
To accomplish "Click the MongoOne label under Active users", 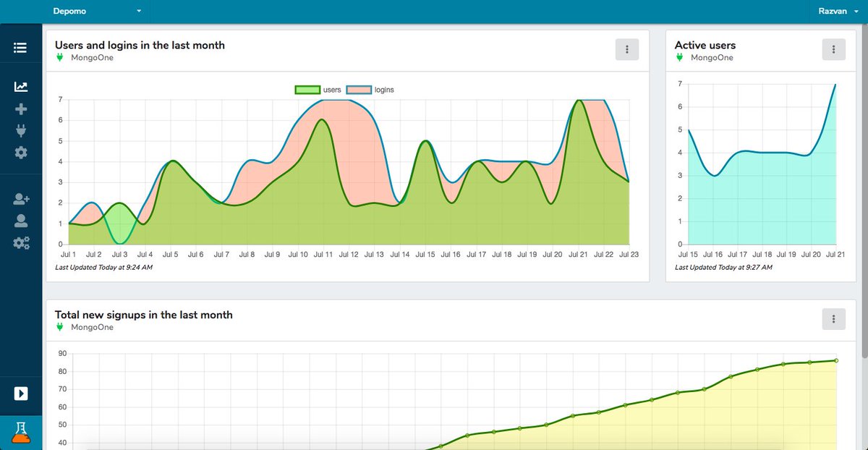I will 712,58.
